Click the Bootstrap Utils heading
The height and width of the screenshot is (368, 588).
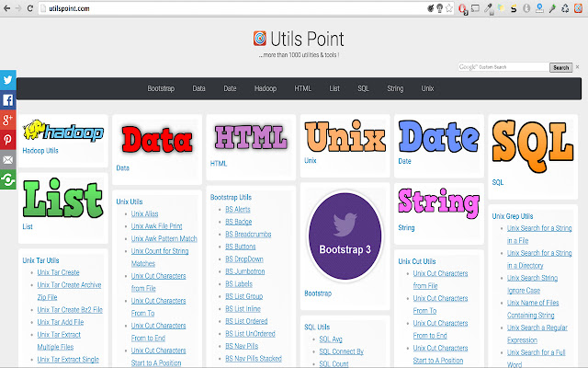231,197
